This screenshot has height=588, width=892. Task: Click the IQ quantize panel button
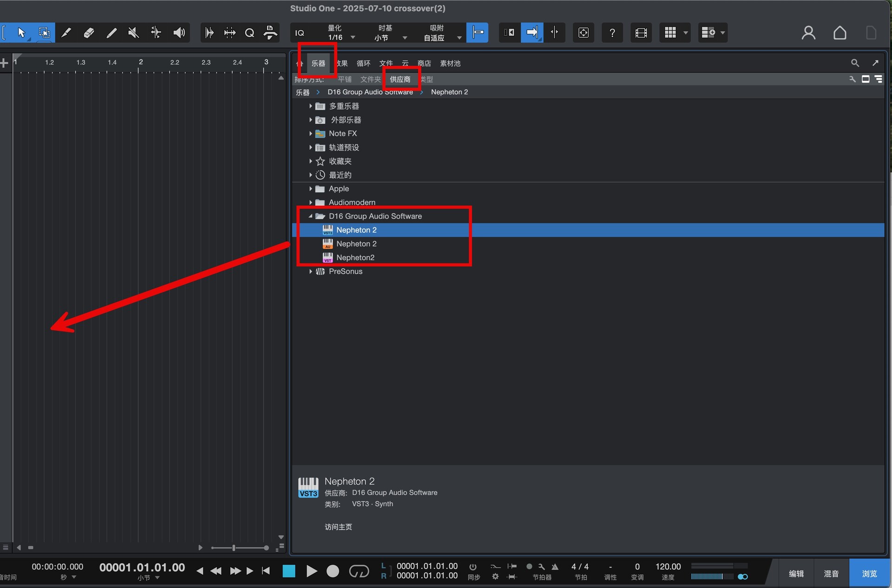300,33
